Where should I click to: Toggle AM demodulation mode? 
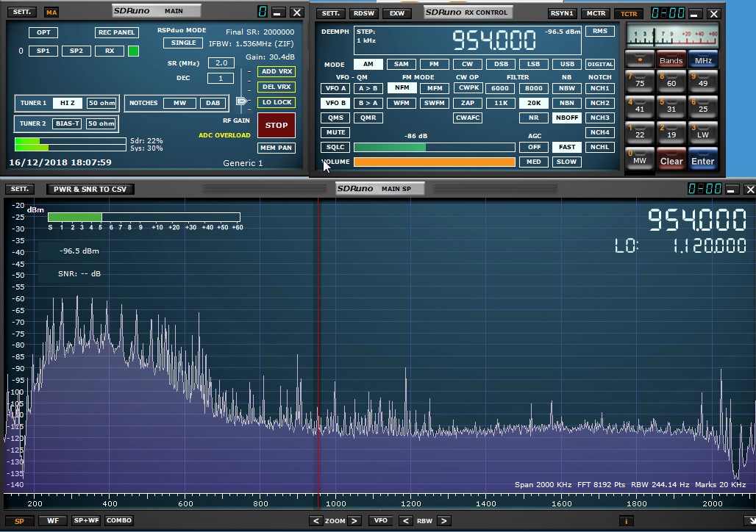[368, 64]
